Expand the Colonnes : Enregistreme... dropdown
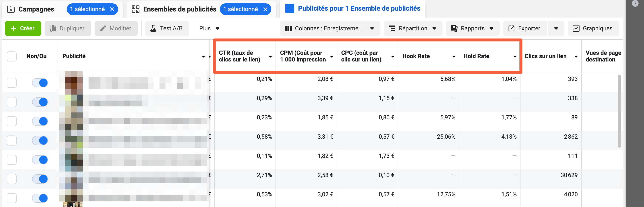The image size is (644, 207). point(330,28)
